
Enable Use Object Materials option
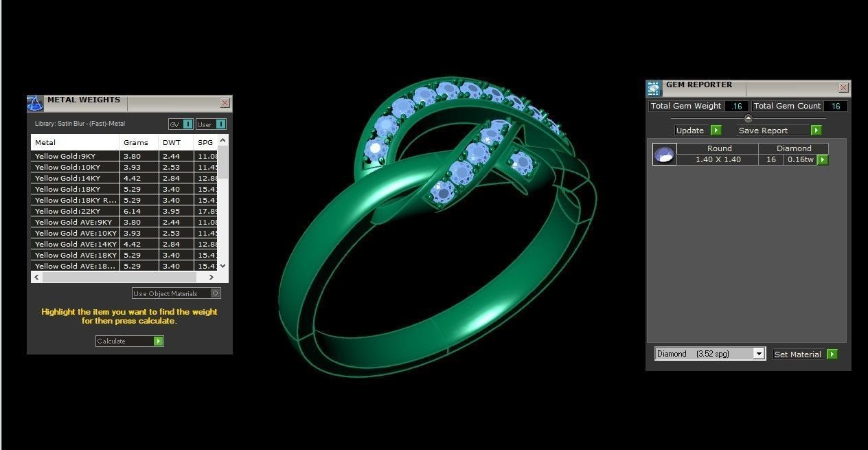[x=176, y=293]
